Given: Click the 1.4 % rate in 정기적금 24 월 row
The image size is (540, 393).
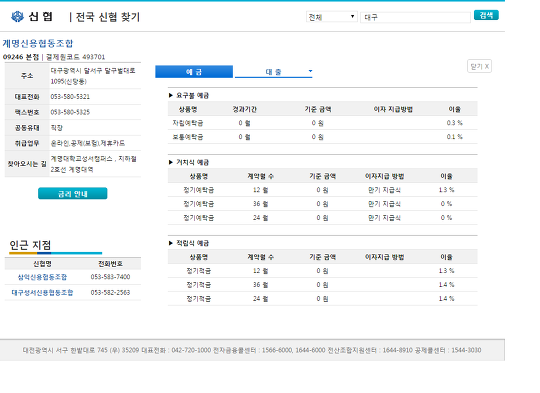Looking at the screenshot, I should click(446, 299).
